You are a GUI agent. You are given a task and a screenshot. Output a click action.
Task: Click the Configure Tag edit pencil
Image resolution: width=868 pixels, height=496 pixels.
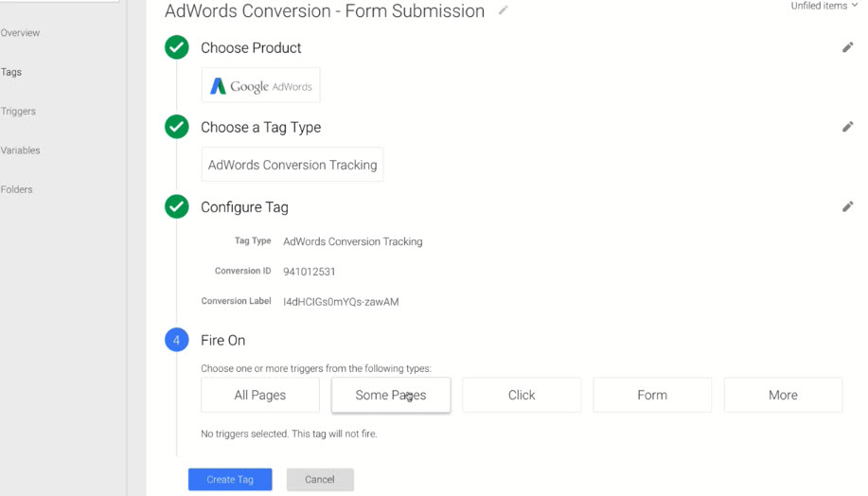tap(847, 206)
